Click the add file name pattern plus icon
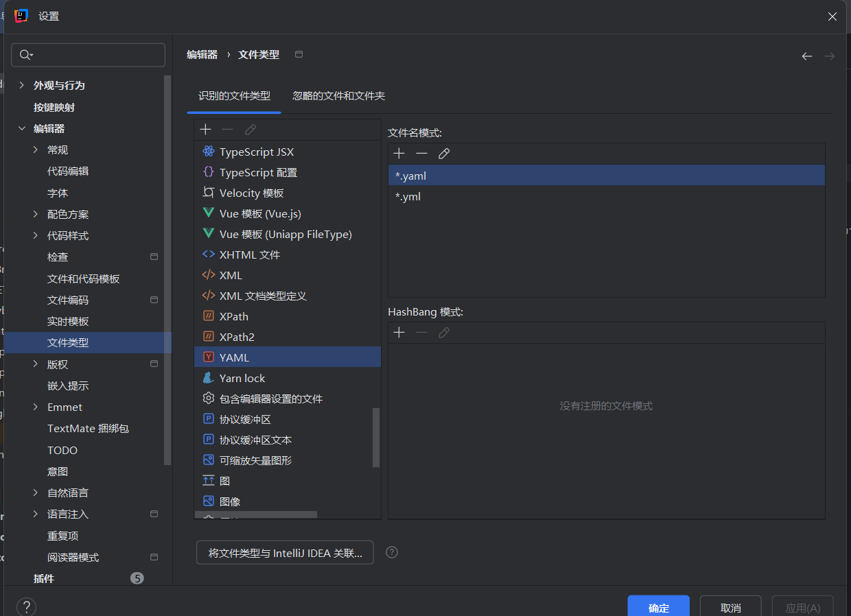 [x=399, y=154]
